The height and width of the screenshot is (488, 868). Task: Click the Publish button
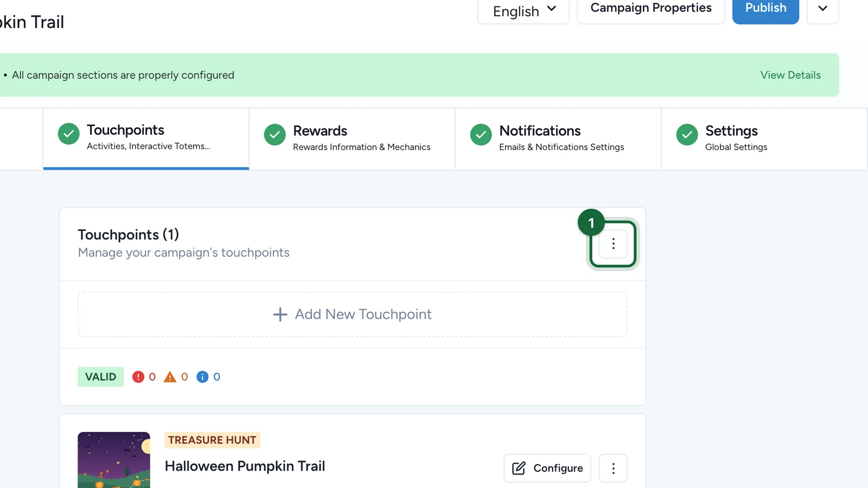765,10
